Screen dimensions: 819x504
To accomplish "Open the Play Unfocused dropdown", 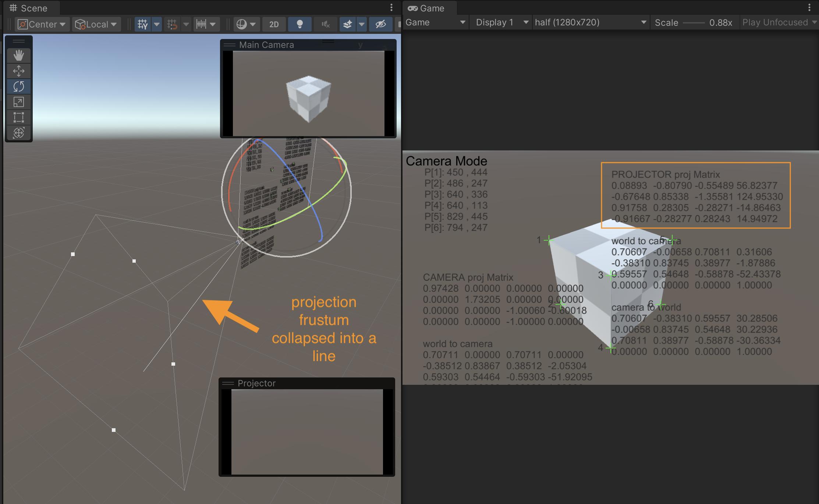I will pyautogui.click(x=779, y=22).
